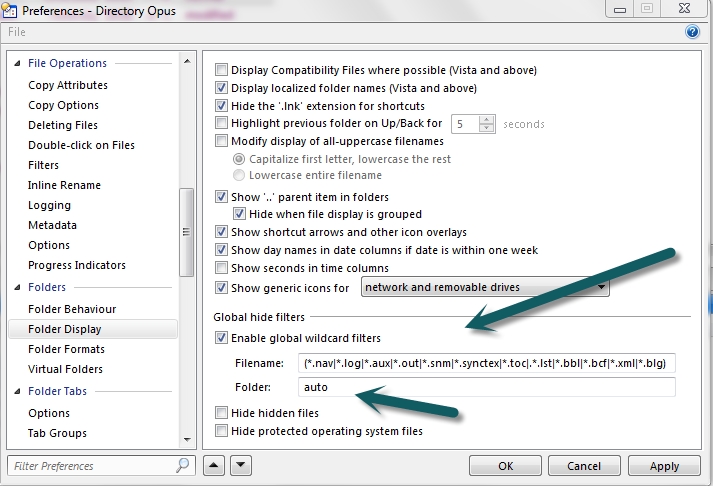This screenshot has height=486, width=713.
Task: Select Folder Display in the tree
Action: point(93,329)
